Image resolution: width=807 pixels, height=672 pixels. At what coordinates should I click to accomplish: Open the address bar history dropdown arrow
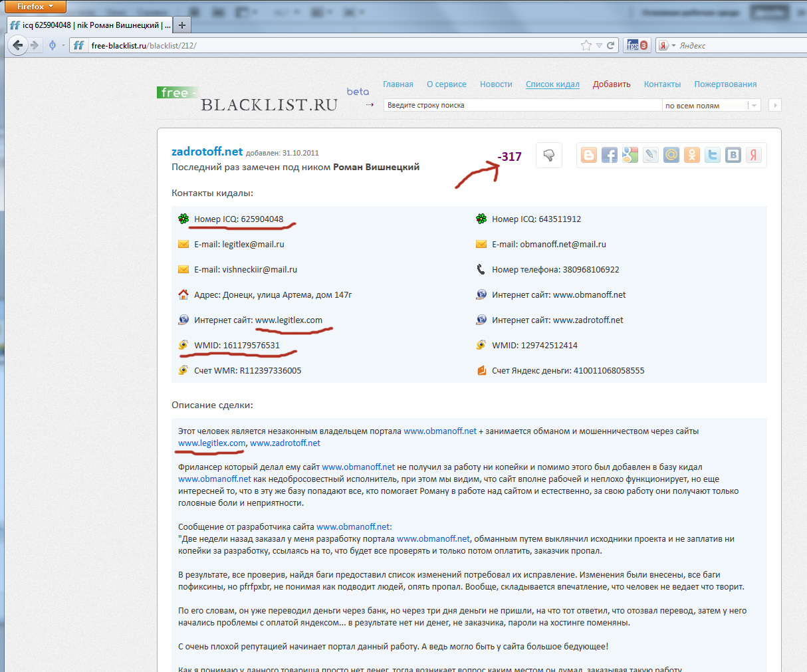tap(599, 45)
